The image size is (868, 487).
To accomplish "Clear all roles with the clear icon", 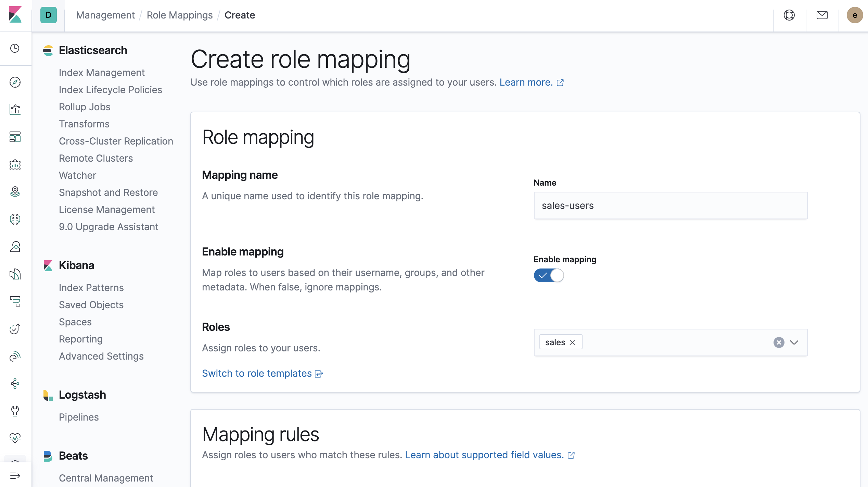I will pyautogui.click(x=779, y=342).
